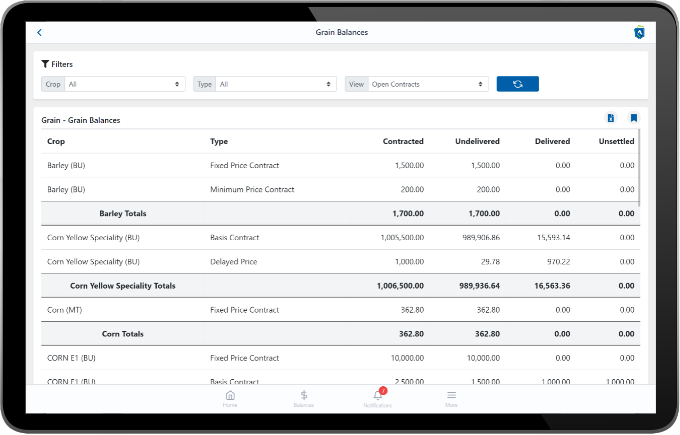Go to the Home tab
Screen dimensions: 680x435
[x=230, y=396]
